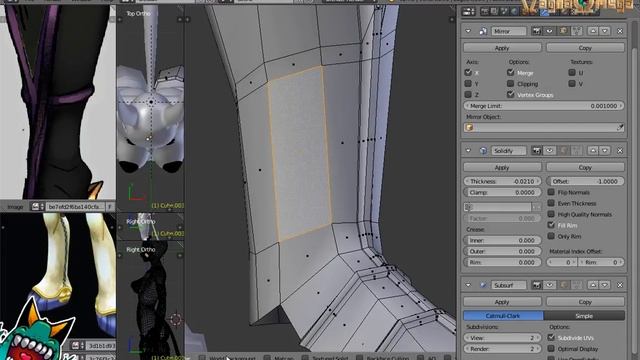Move Mirror modifier up in stack
This screenshot has height=360, width=640.
[593, 31]
